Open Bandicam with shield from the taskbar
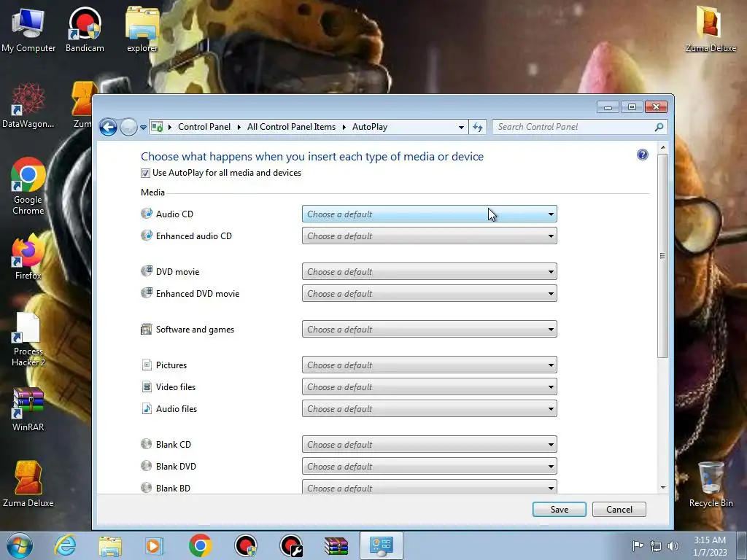This screenshot has width=747, height=560. 246,545
